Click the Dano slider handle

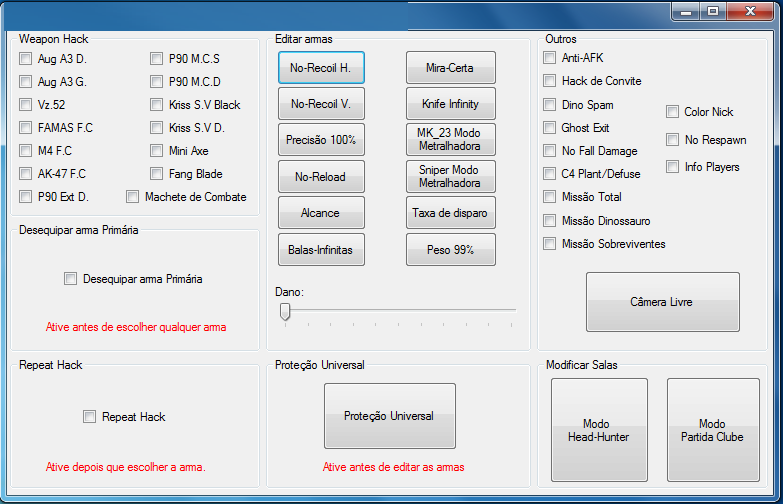tap(285, 312)
